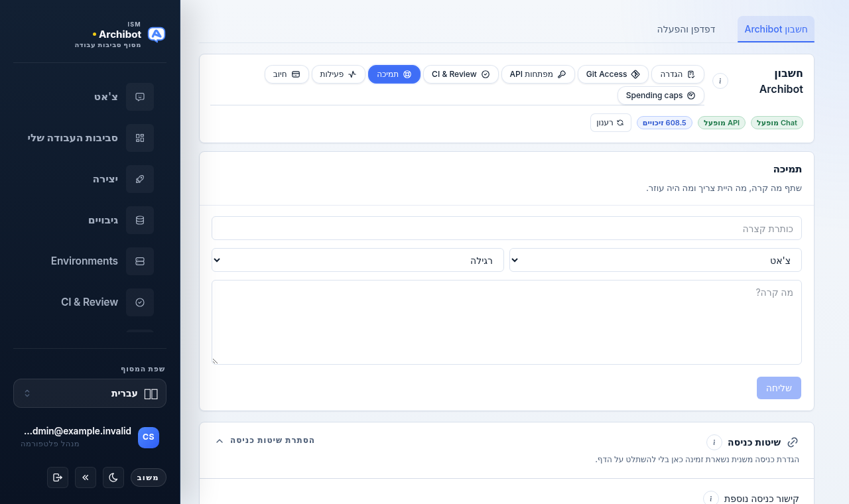Click the Archibot logo icon
Screen dimensions: 849x504
click(157, 34)
